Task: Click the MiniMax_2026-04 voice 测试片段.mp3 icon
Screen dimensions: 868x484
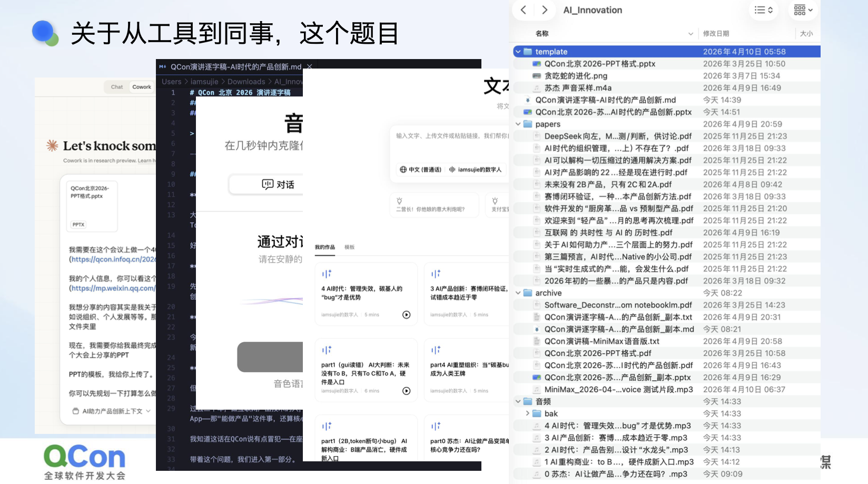Action: (537, 390)
